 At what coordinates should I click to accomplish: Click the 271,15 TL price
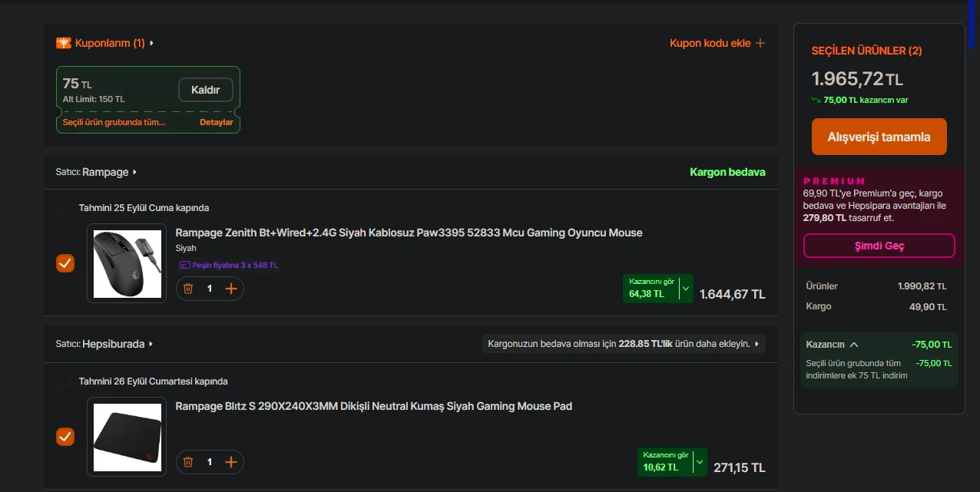[x=740, y=467]
